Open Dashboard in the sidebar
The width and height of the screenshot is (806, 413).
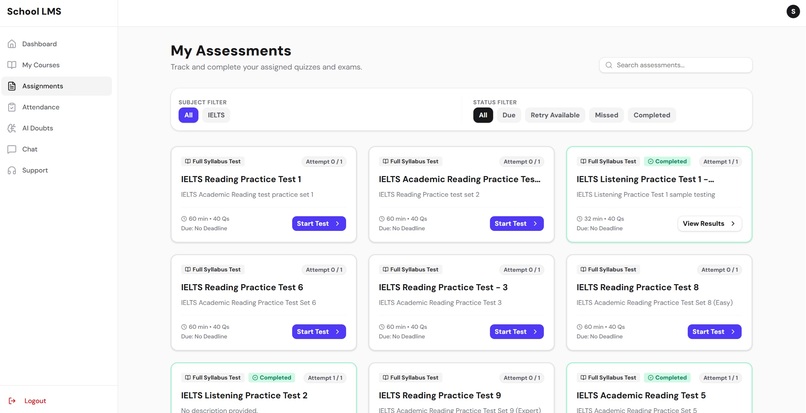[x=57, y=44]
